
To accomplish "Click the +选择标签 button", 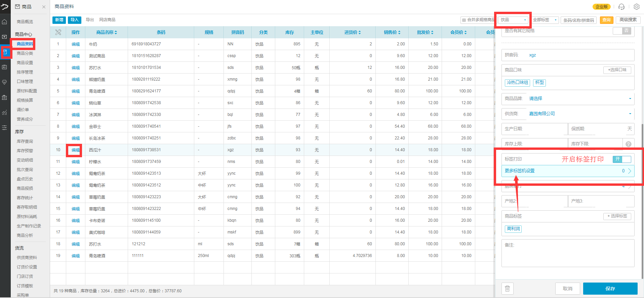I will pos(617,216).
